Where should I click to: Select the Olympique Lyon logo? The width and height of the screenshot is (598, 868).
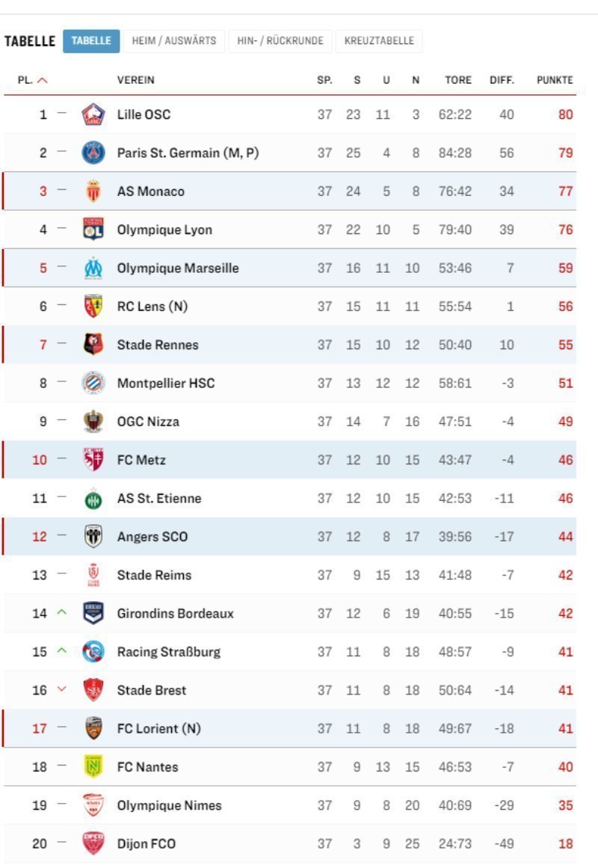93,230
